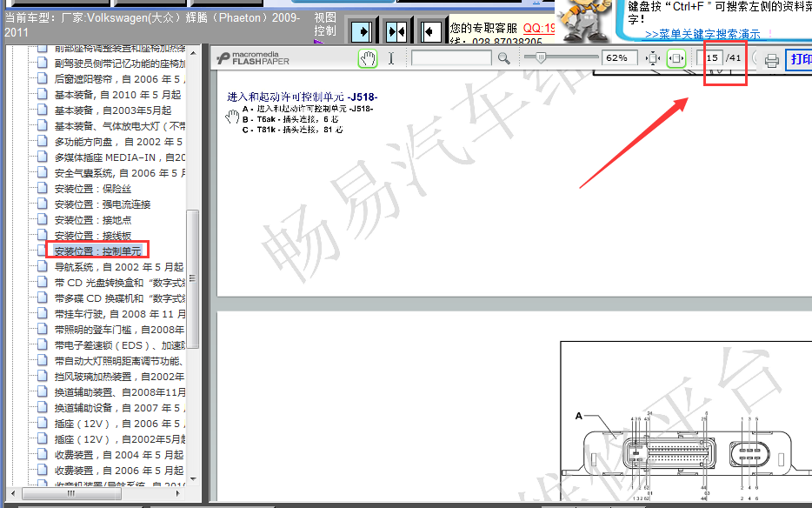Click the expand-left-panel view control arrow

(362, 31)
